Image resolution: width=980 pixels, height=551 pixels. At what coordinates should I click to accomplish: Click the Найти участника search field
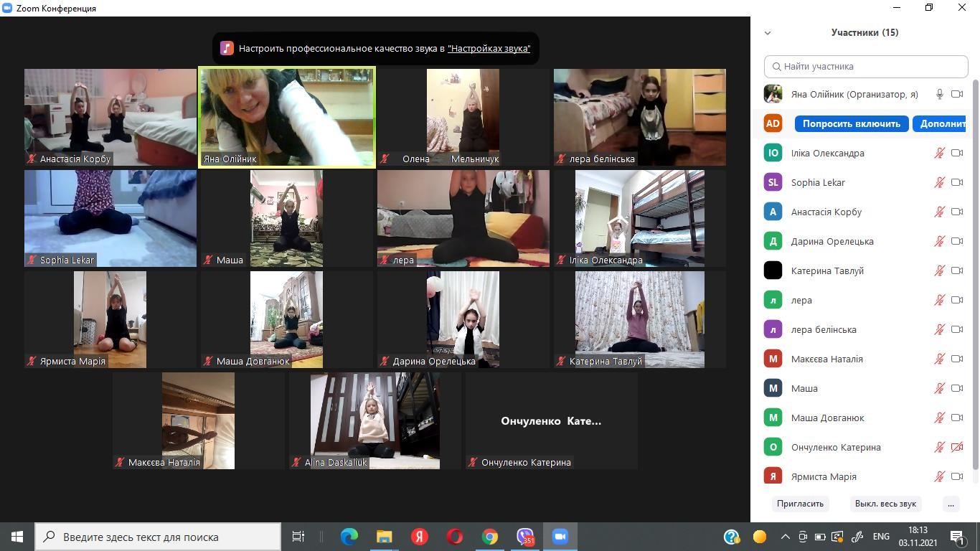point(866,66)
